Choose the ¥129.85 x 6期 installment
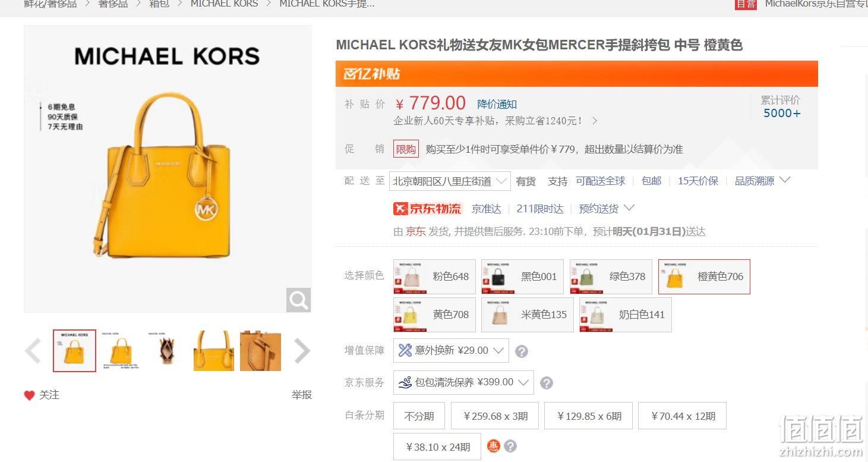Viewport: 868px width, 462px height. [589, 416]
